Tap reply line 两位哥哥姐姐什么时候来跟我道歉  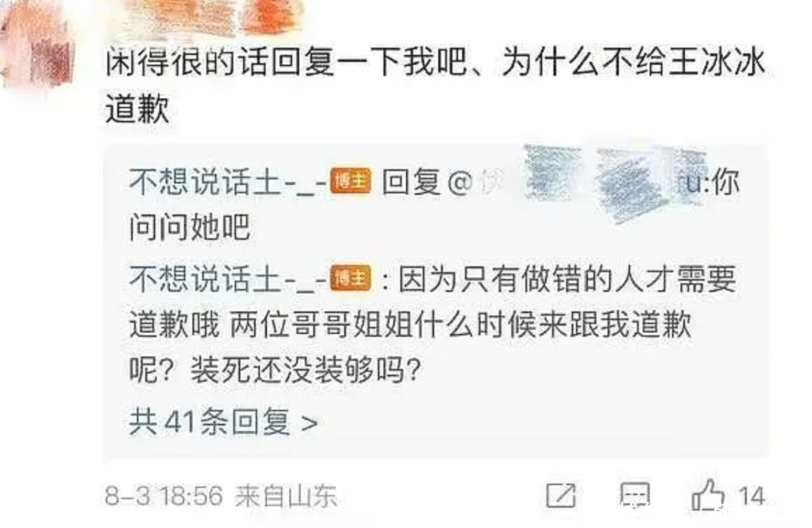(x=460, y=325)
